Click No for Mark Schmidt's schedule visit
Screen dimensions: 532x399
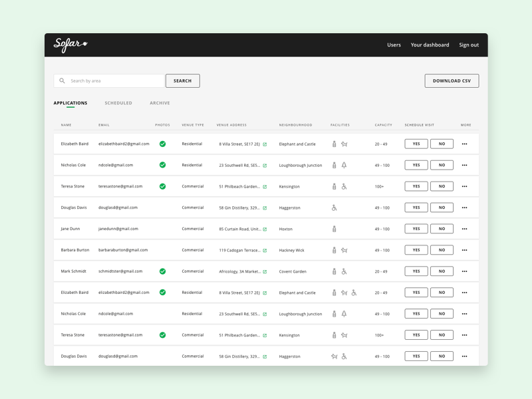[442, 271]
